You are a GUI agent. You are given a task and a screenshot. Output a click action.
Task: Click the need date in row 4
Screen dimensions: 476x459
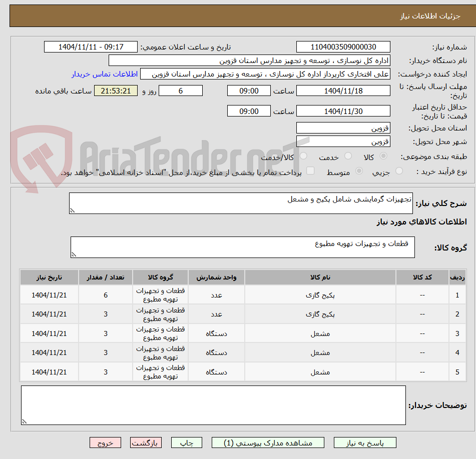(x=49, y=352)
